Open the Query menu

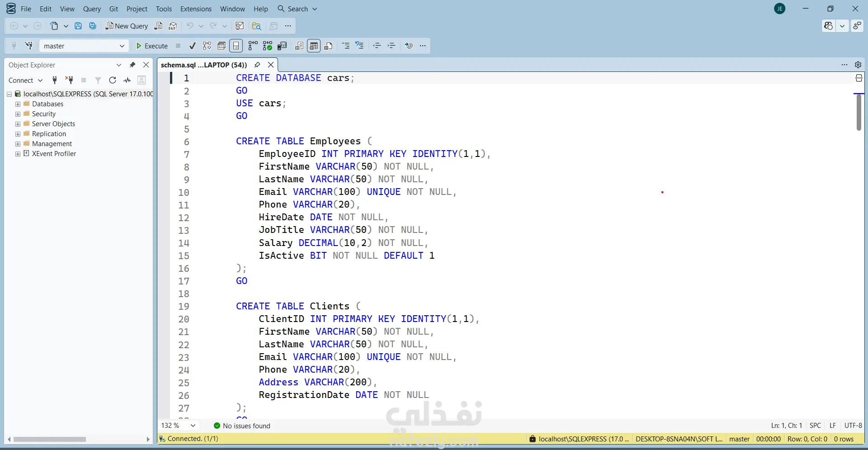point(92,9)
